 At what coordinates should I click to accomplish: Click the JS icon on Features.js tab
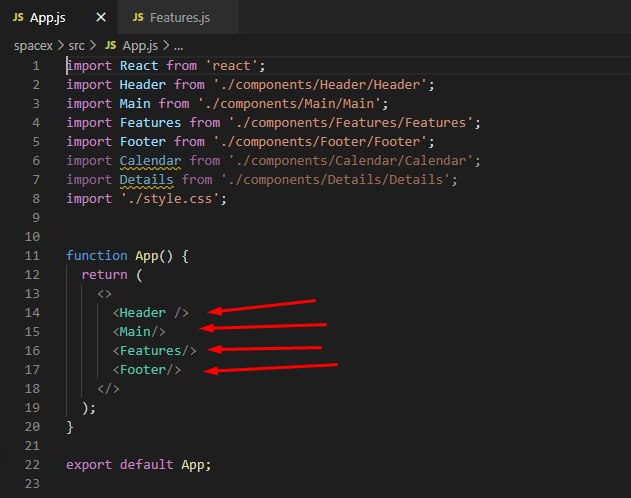(138, 17)
